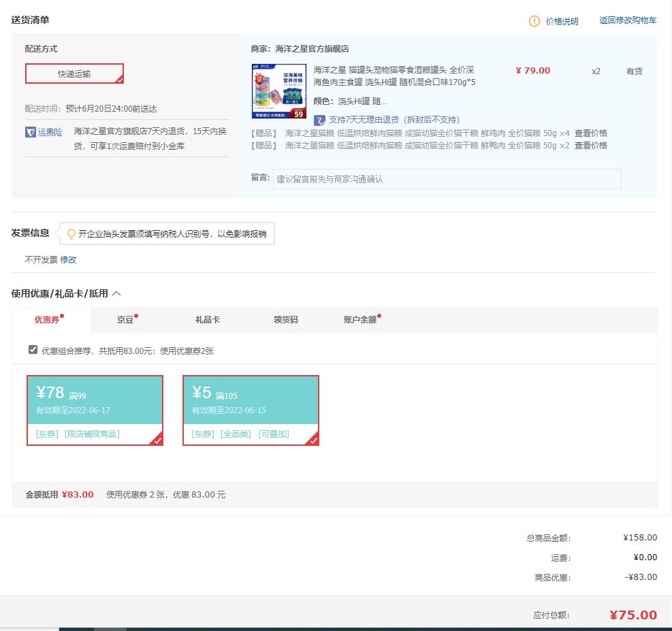The width and height of the screenshot is (672, 631).
Task: Switch to 领货码 tab
Action: 286,319
